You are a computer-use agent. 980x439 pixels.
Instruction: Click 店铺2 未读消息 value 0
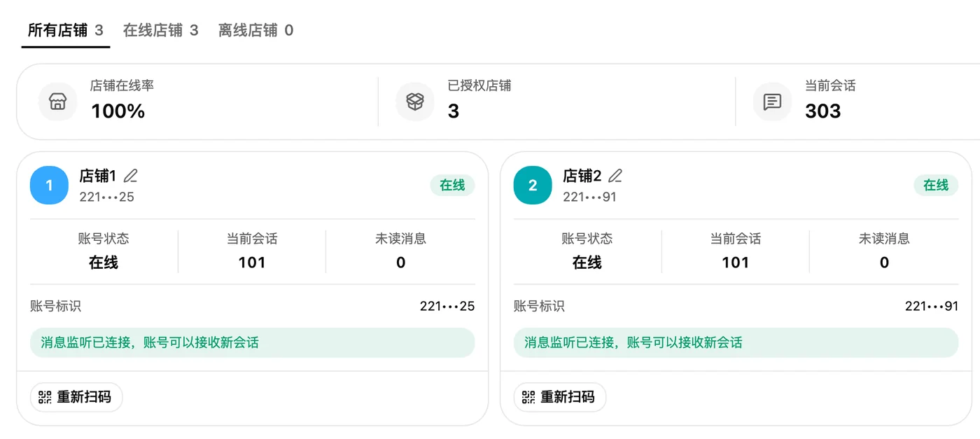click(884, 263)
